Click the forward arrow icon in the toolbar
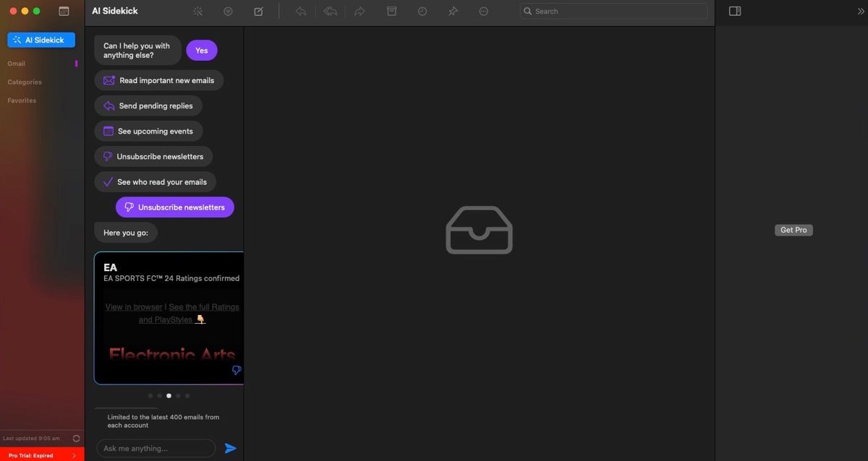This screenshot has height=461, width=868. pos(359,11)
